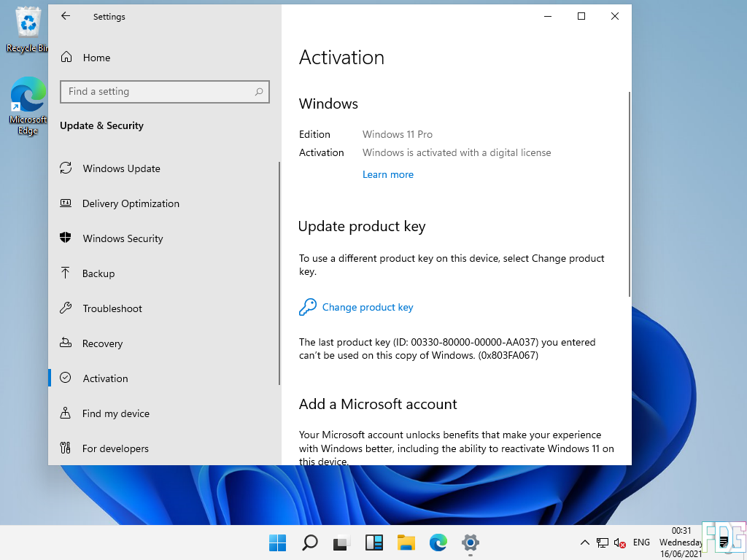Select the Windows Update sync icon
This screenshot has height=560, width=747.
tap(66, 168)
